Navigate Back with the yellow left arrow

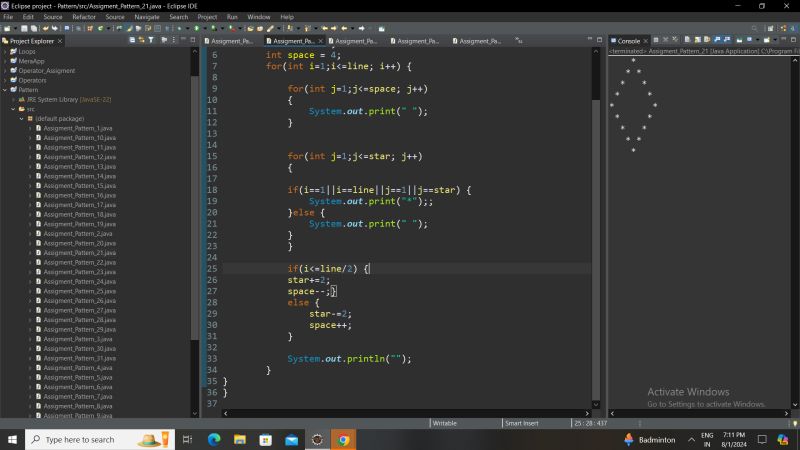pos(344,29)
